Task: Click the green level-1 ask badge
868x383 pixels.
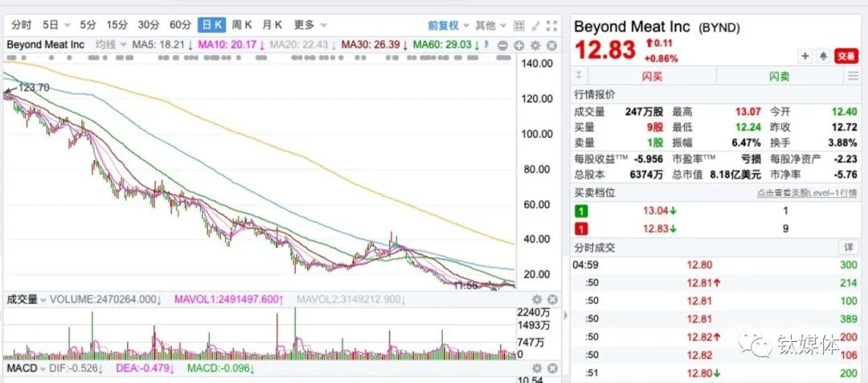Action: tap(581, 211)
